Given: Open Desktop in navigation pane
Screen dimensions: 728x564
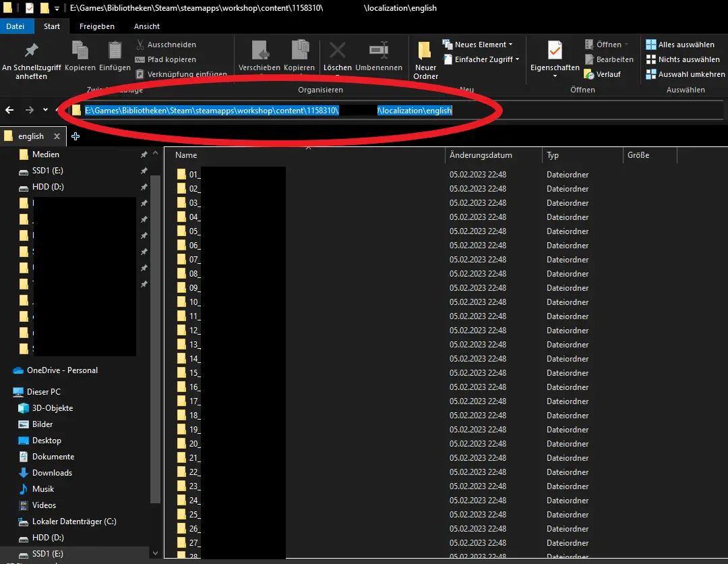Looking at the screenshot, I should coord(40,441).
